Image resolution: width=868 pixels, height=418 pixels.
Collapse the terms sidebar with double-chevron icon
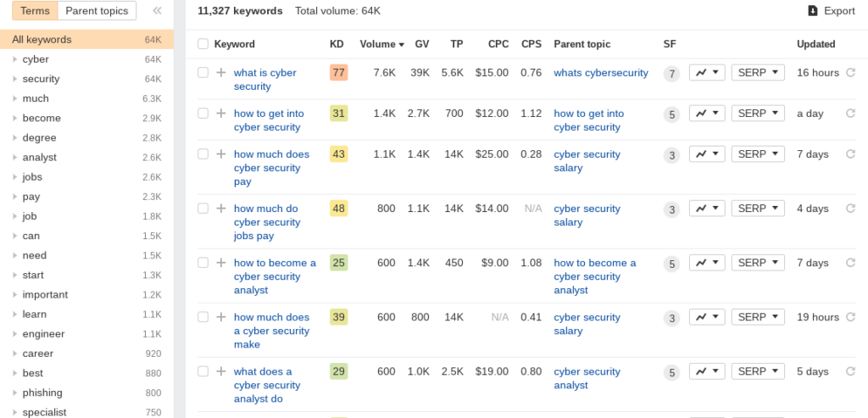157,11
